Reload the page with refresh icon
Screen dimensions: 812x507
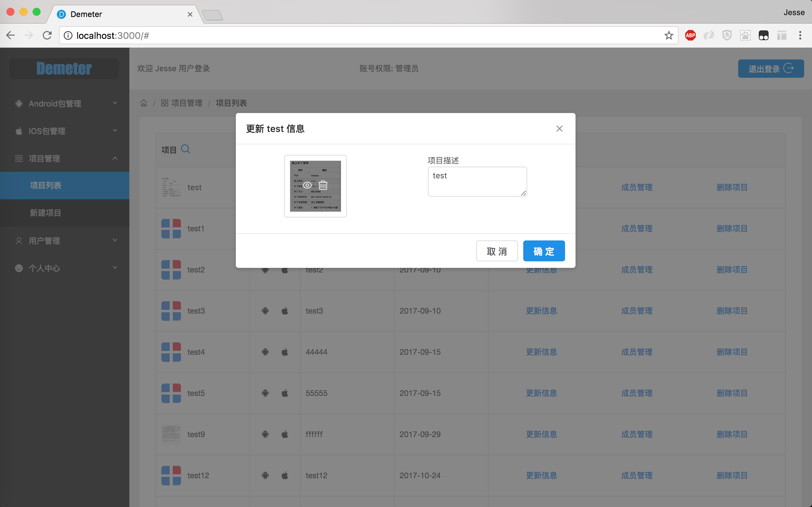tap(47, 35)
